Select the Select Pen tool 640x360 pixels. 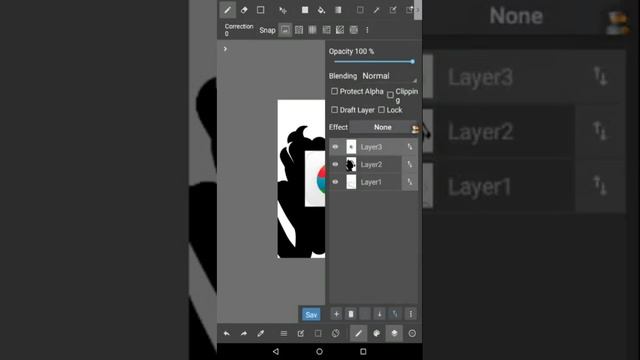point(393,10)
